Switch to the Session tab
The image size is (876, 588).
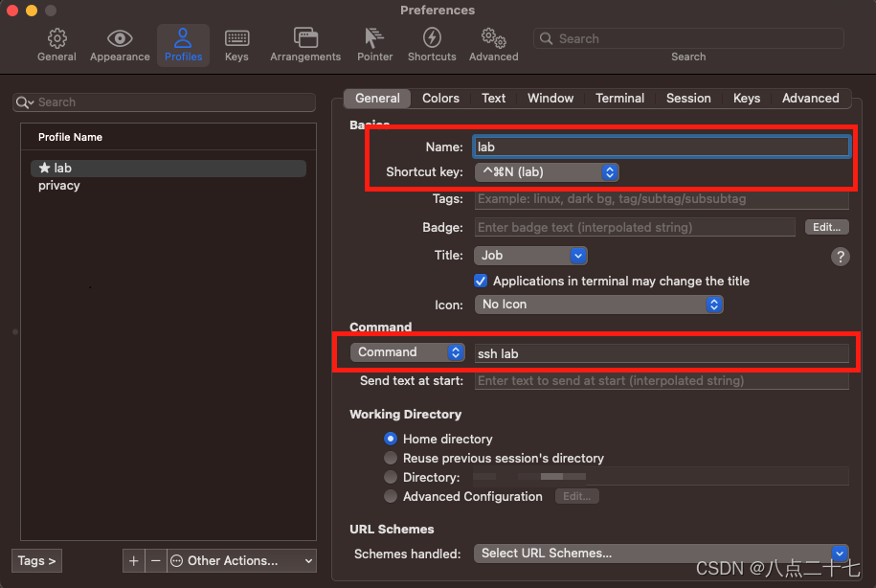tap(688, 99)
